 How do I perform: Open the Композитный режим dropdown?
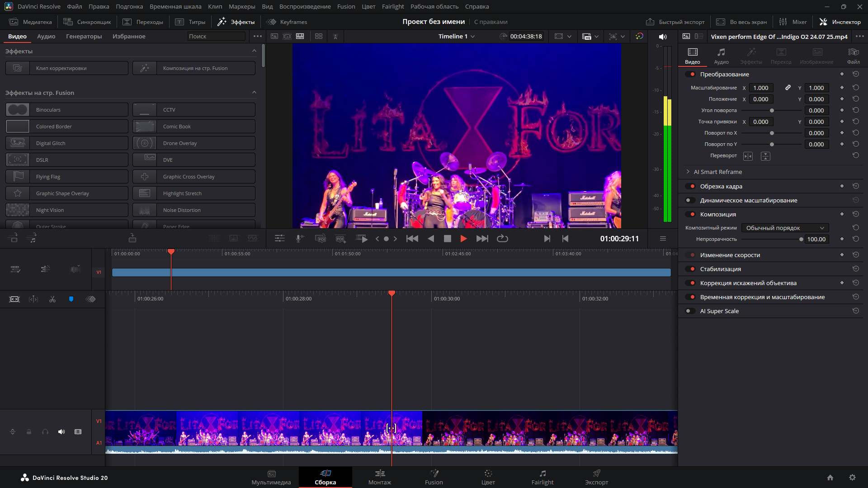coord(785,228)
